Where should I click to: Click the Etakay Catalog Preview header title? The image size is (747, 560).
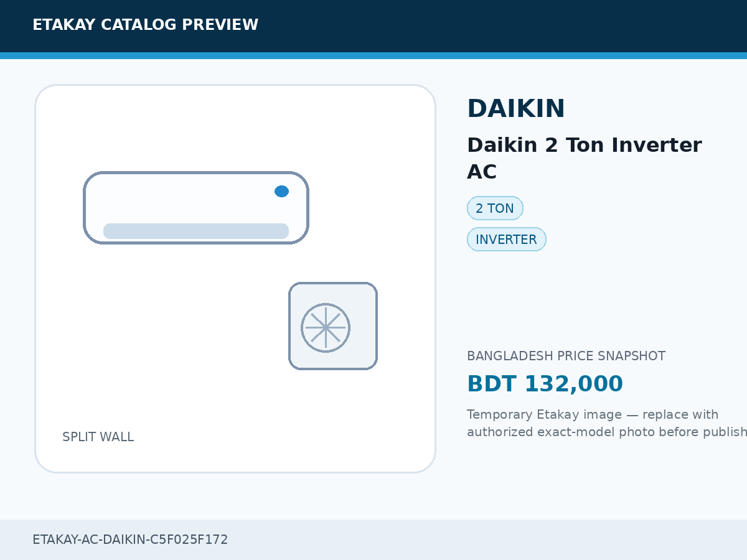[x=145, y=25]
